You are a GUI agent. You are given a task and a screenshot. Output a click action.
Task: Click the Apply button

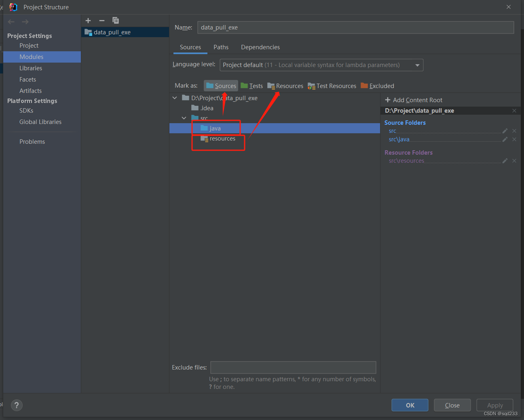tap(495, 405)
